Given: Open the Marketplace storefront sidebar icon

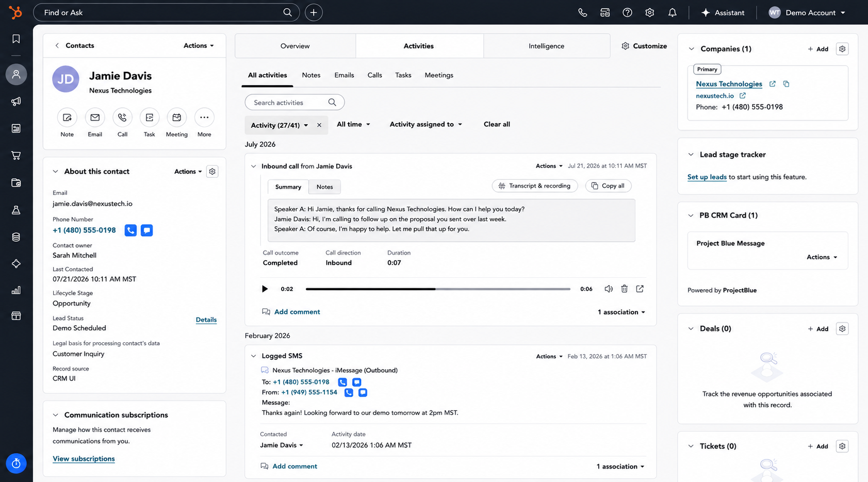Looking at the screenshot, I should pos(16,315).
